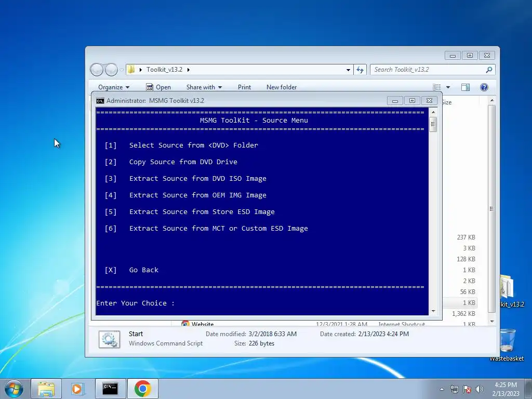Image resolution: width=532 pixels, height=399 pixels.
Task: Show hidden tray icons arrow
Action: tap(442, 389)
